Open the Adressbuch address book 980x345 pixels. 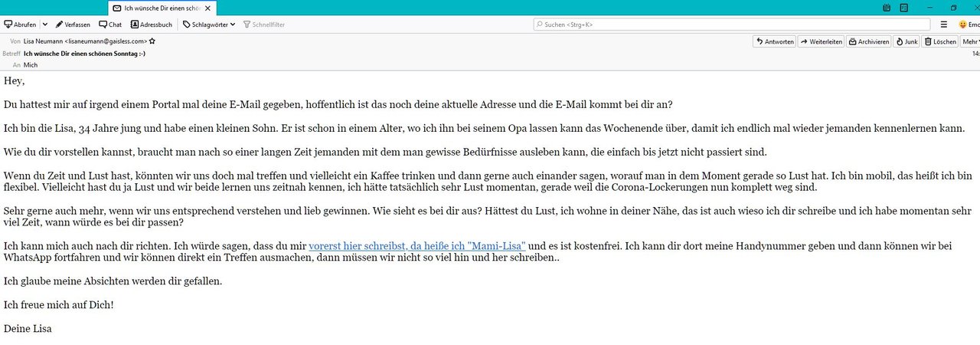pyautogui.click(x=151, y=25)
